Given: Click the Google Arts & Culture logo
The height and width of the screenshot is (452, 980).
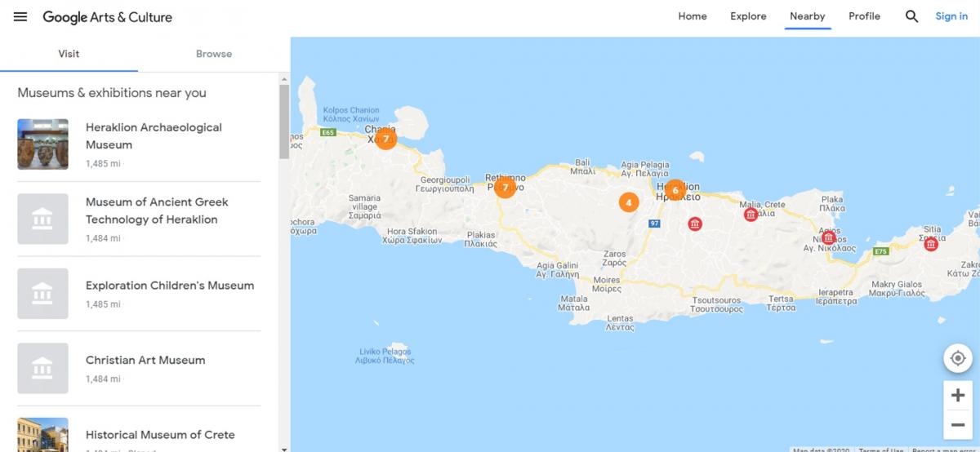Looking at the screenshot, I should [x=107, y=17].
